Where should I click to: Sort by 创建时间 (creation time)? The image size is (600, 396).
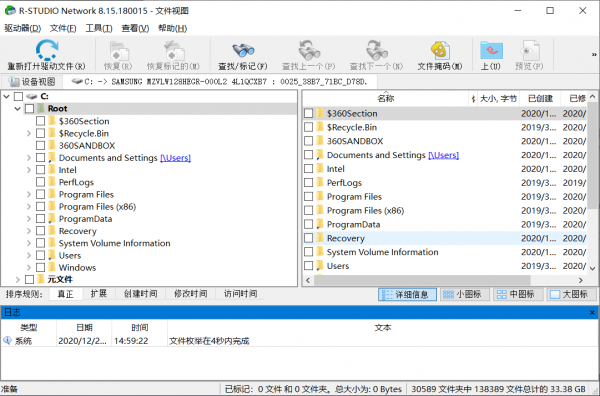pyautogui.click(x=140, y=294)
